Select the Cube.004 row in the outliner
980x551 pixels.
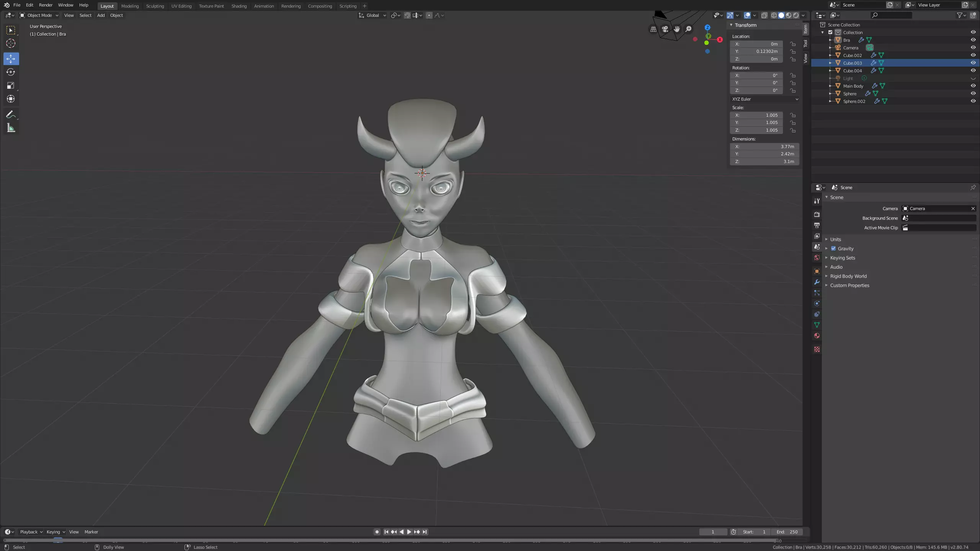click(x=895, y=70)
